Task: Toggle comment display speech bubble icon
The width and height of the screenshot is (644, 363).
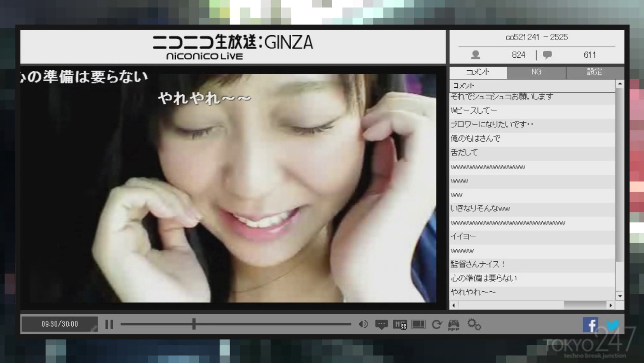Action: point(381,324)
